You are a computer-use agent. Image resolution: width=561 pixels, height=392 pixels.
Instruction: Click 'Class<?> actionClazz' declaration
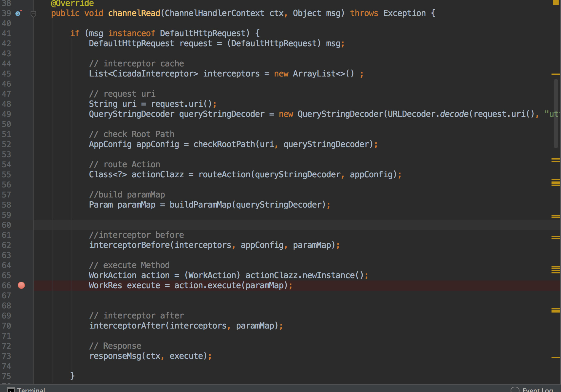coord(136,175)
